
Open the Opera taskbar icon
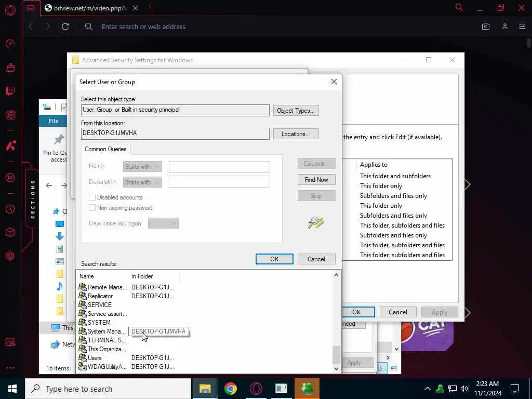(256, 389)
